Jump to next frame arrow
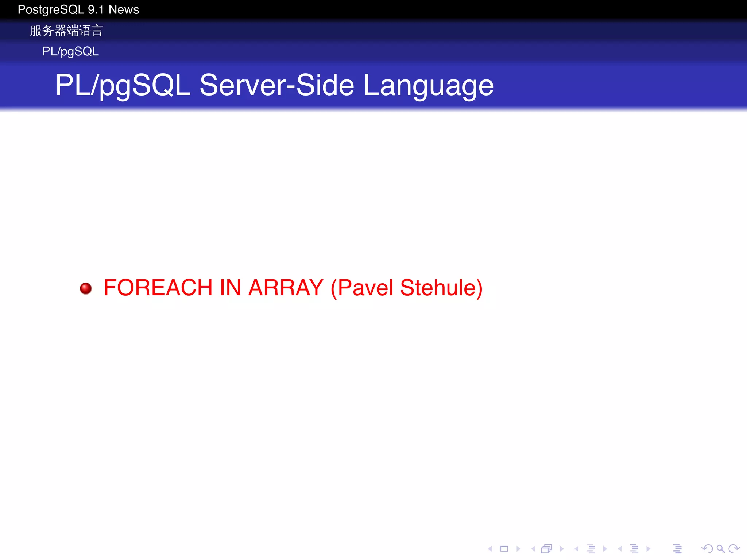 pos(562,549)
